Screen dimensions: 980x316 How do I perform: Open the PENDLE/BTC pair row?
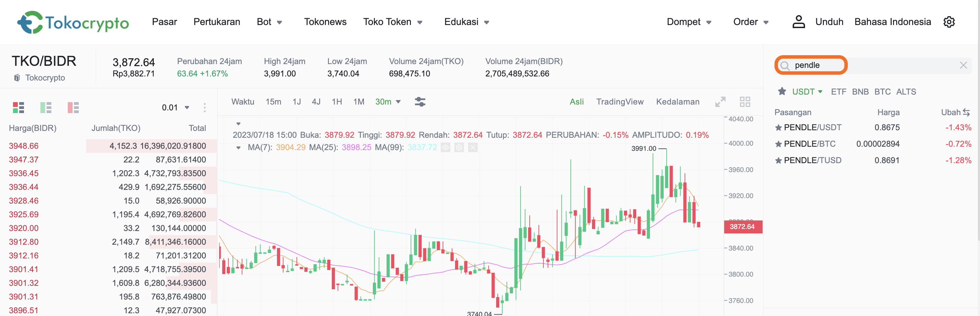873,144
